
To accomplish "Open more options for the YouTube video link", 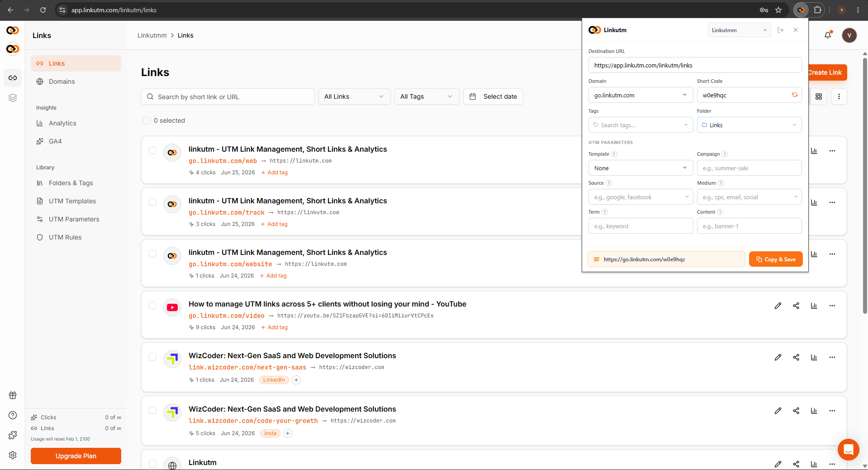I will [x=832, y=306].
